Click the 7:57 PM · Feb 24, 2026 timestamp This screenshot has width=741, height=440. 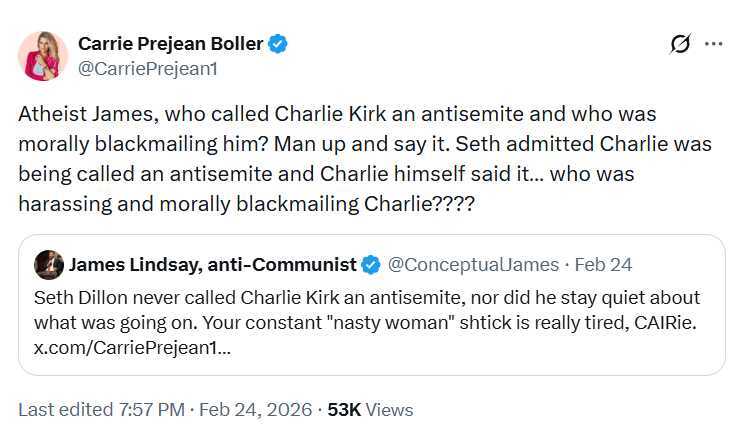(x=211, y=409)
